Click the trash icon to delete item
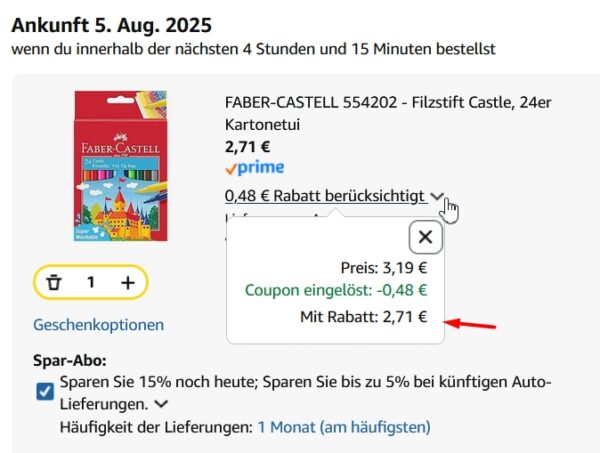Screen dimensions: 600x453 click(54, 283)
